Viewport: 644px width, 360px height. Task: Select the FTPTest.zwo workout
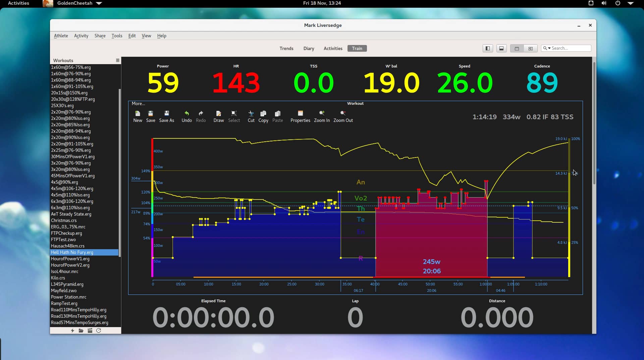[84, 239]
